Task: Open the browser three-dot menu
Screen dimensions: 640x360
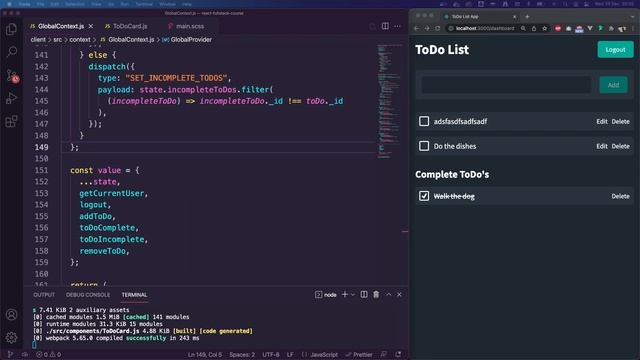Action: [x=633, y=28]
